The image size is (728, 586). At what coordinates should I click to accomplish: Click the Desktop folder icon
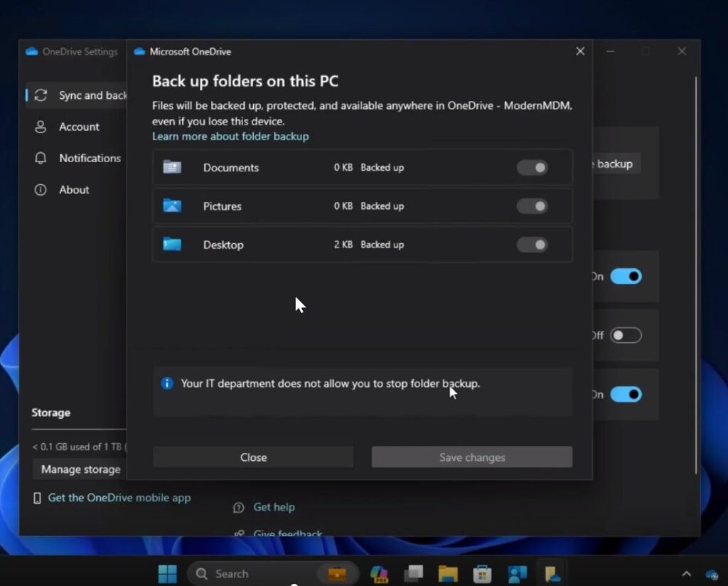click(x=172, y=245)
